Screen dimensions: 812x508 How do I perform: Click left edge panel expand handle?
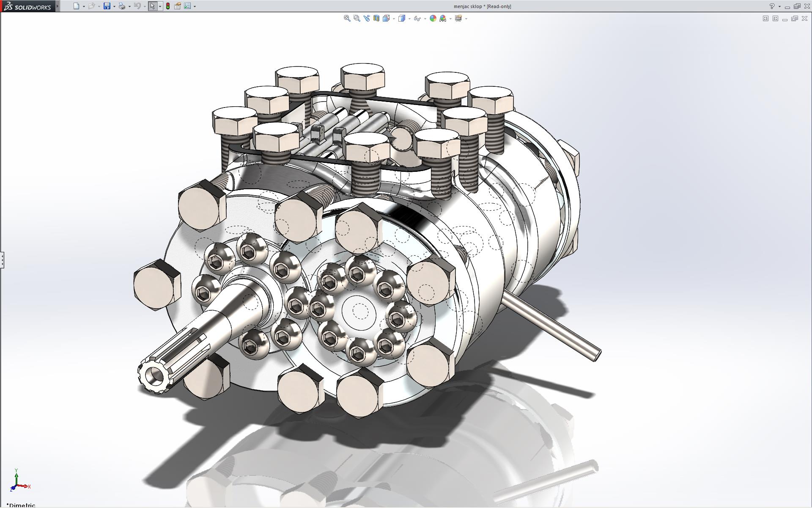coord(2,260)
